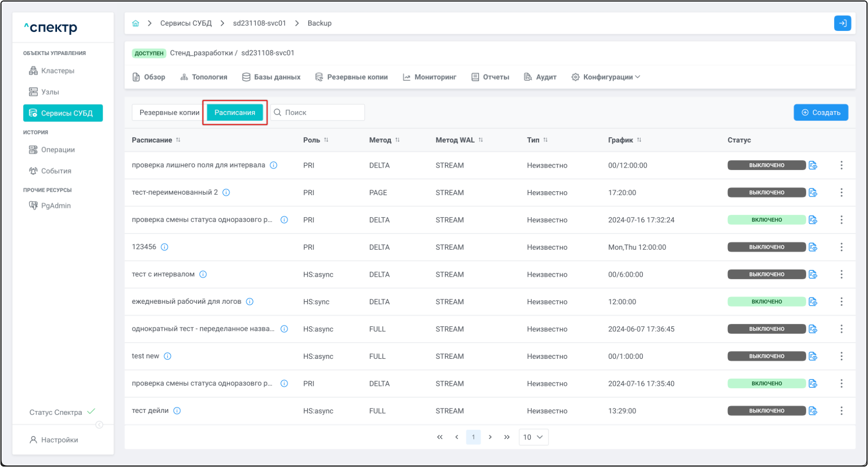Open three-dot menu for 'тест-переименованный 2' row
The image size is (868, 467).
(x=841, y=193)
